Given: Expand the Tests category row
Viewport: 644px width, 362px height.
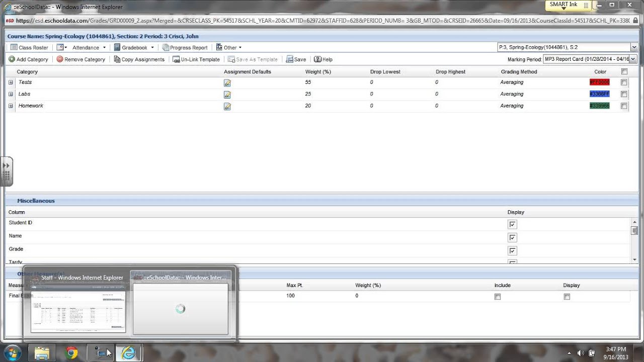Looking at the screenshot, I should (11, 82).
